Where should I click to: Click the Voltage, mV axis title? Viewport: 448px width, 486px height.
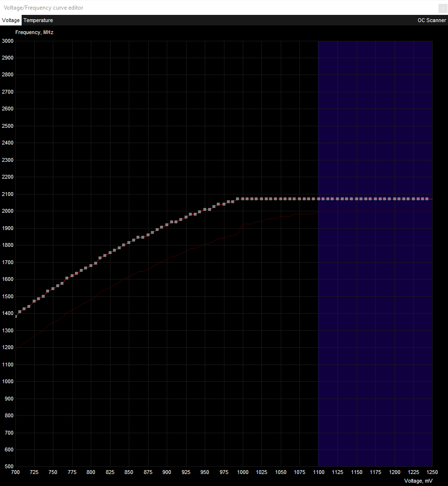coord(418,481)
